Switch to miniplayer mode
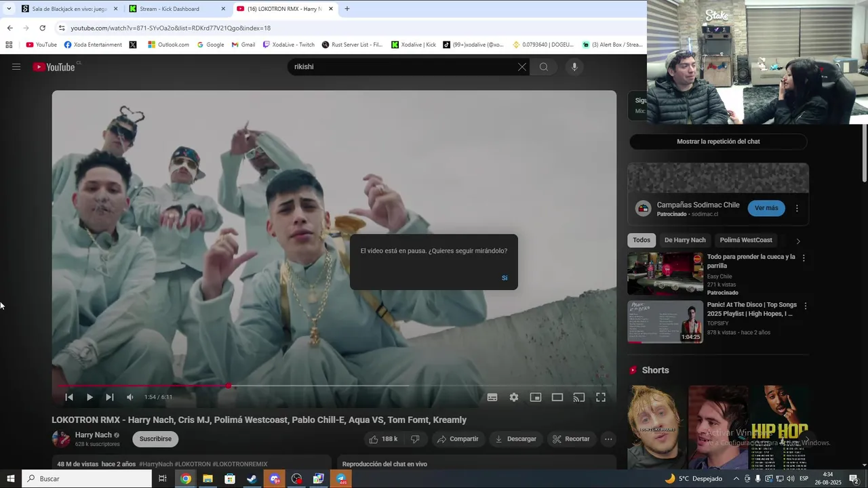Viewport: 868px width, 488px height. point(536,397)
